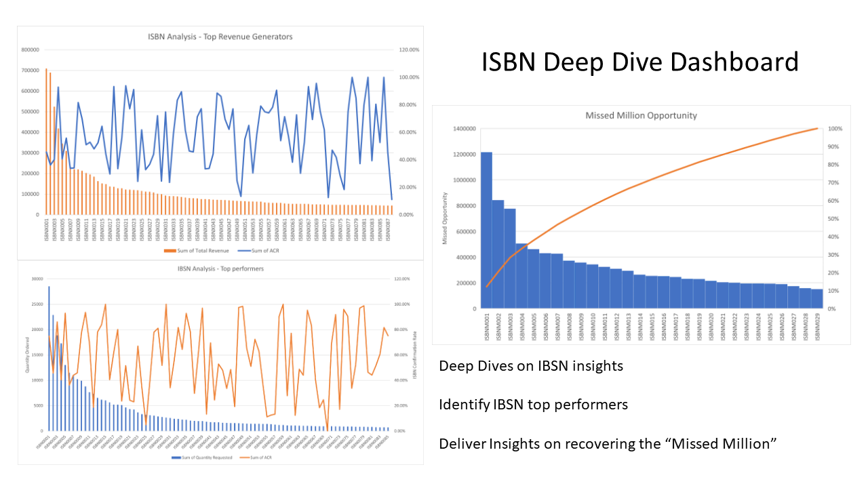Click the "ISBN Deep Dive Dashboard" title

coord(639,62)
